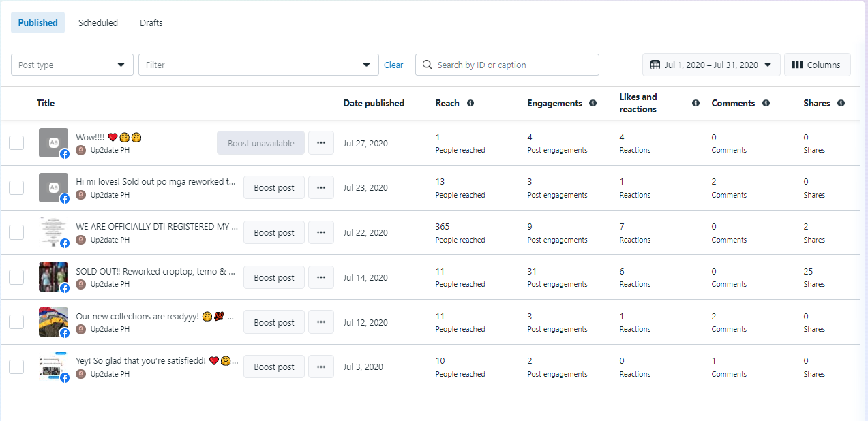
Task: Click the Reach column info icon
Action: pos(470,104)
